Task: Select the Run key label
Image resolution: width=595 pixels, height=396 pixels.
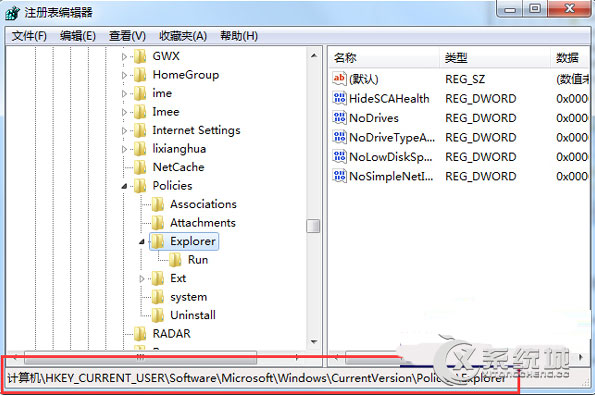Action: [x=198, y=260]
